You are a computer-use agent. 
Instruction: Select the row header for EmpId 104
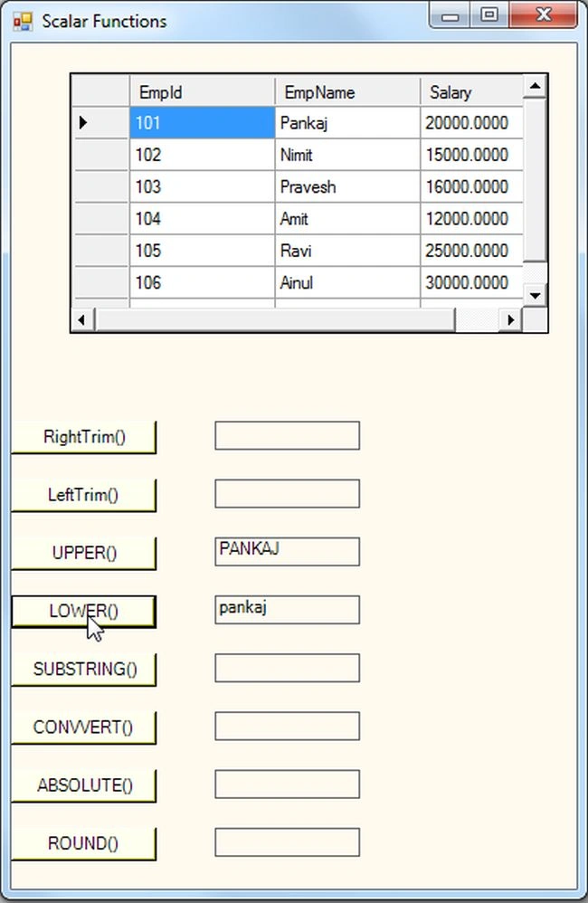(x=100, y=219)
